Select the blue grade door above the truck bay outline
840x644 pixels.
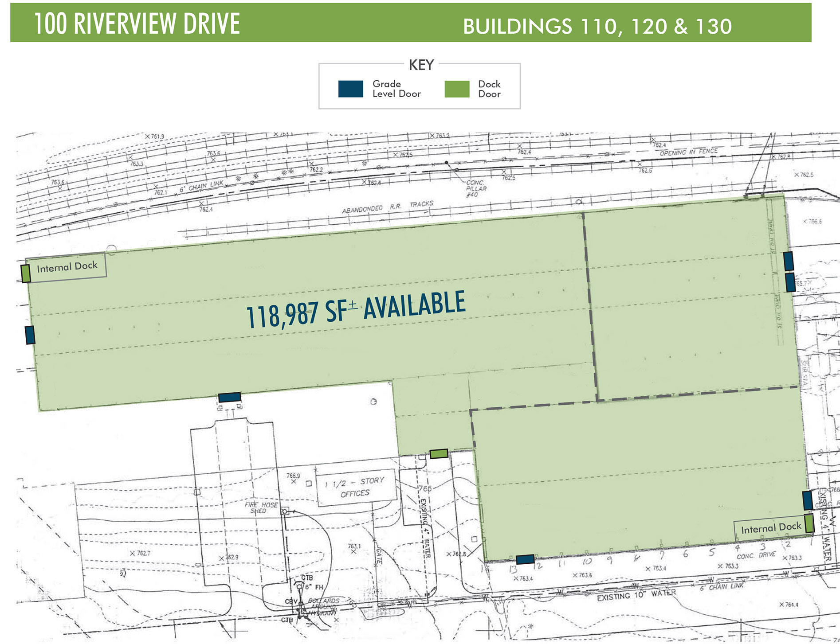(x=230, y=397)
